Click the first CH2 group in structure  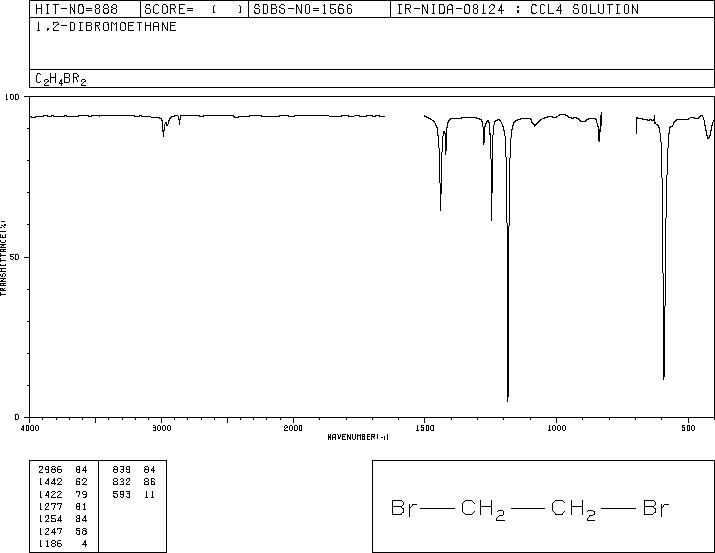483,510
